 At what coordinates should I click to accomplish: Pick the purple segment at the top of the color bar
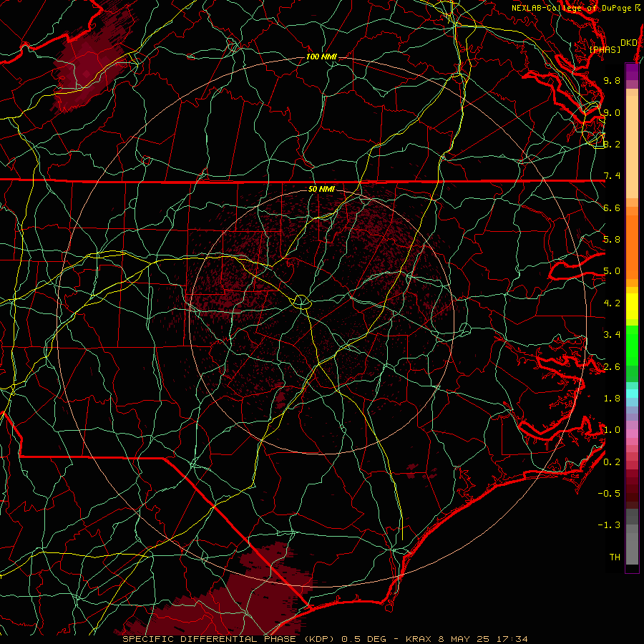click(x=632, y=72)
